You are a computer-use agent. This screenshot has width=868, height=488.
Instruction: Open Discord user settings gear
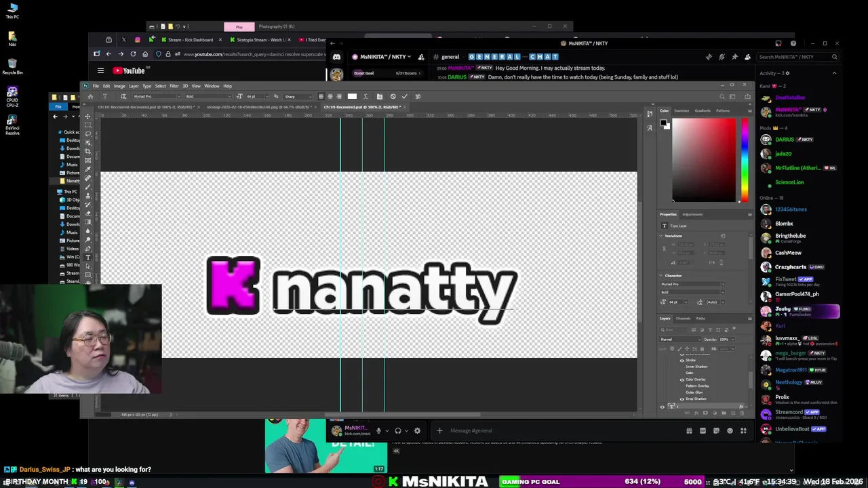click(417, 430)
